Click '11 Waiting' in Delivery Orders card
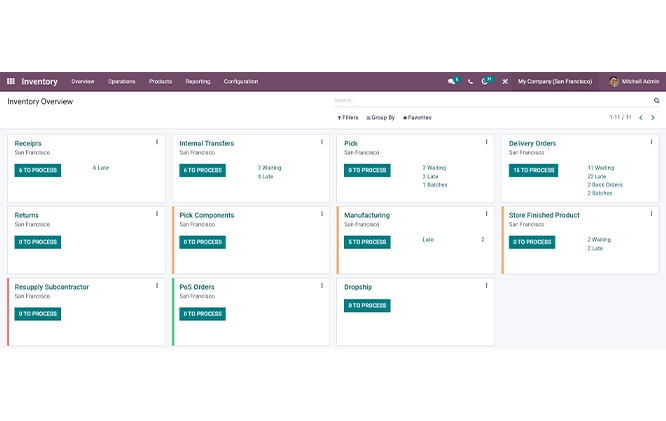666x421 pixels. 601,168
